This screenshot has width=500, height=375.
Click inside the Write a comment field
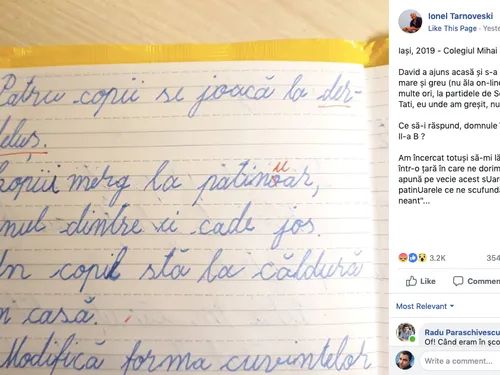coord(460,361)
